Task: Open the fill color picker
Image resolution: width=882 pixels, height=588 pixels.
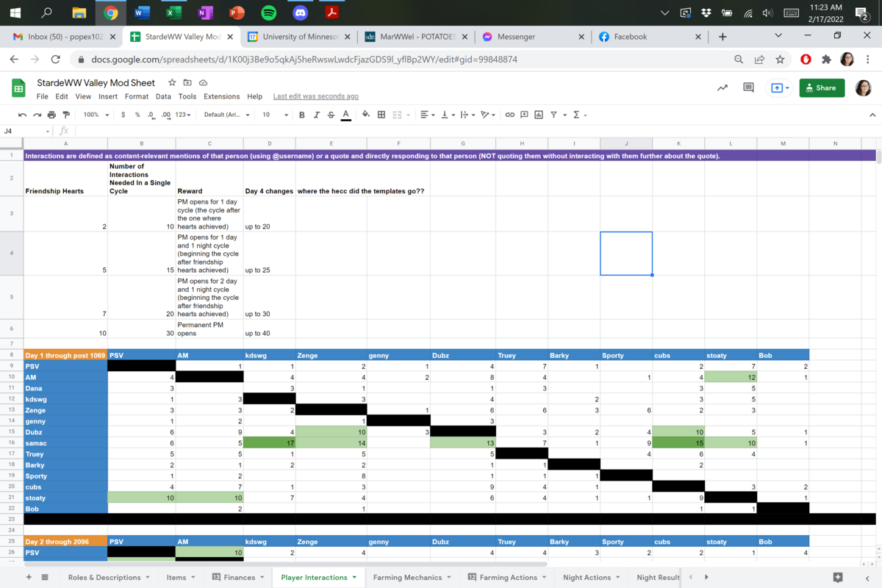Action: pyautogui.click(x=366, y=115)
